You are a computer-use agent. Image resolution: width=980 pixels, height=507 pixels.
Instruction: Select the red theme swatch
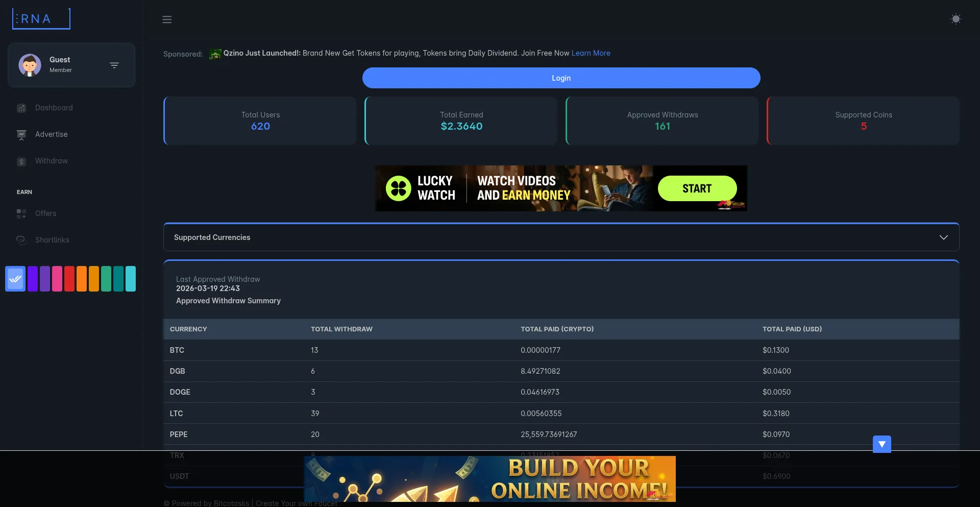[x=69, y=279]
